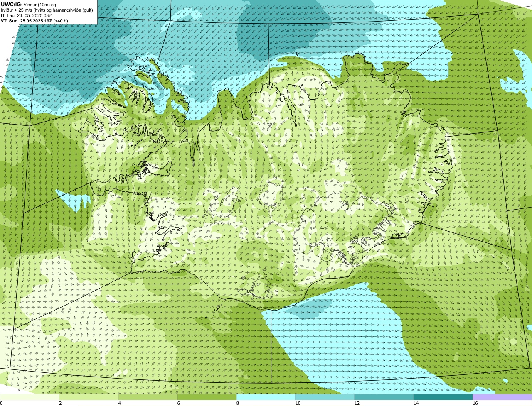Viewport: 532px width, 406px height.
Task: Select the 4–6 legend color swatch
Action: click(x=148, y=397)
